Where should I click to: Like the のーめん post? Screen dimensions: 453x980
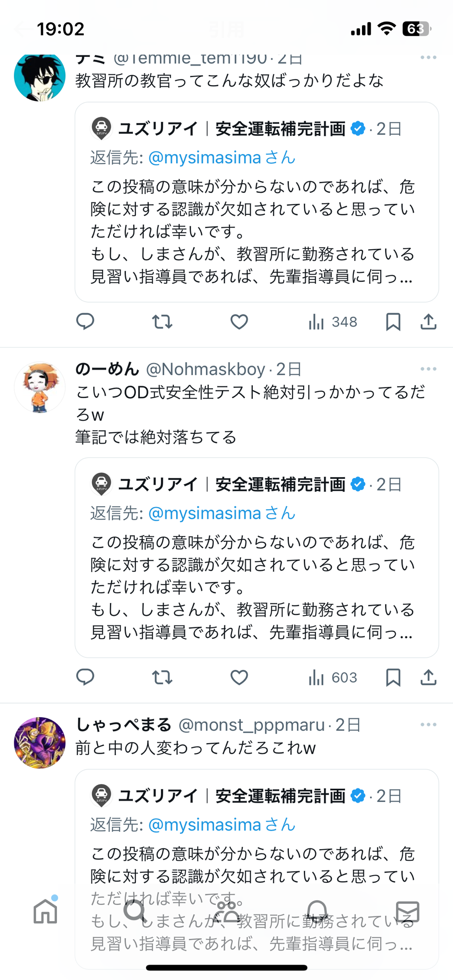point(239,677)
